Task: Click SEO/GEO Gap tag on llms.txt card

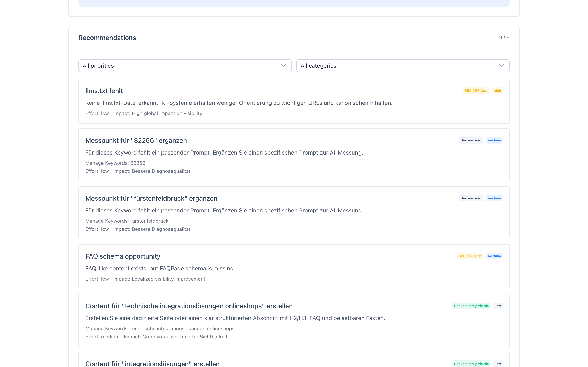Action: coord(476,91)
